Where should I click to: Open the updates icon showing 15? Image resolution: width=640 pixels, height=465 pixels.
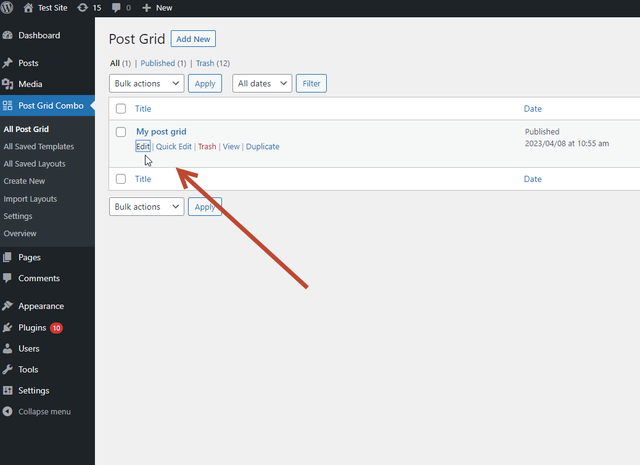[82, 8]
